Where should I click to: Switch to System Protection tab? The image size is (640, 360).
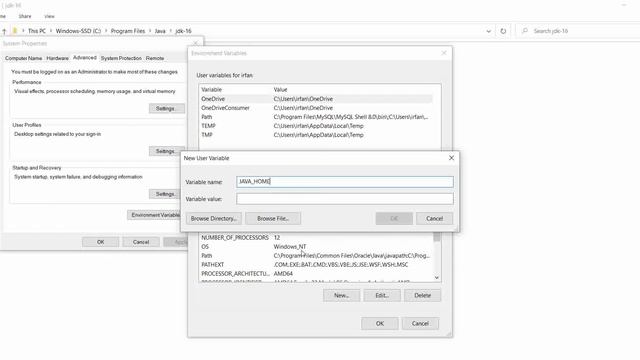coord(121,58)
